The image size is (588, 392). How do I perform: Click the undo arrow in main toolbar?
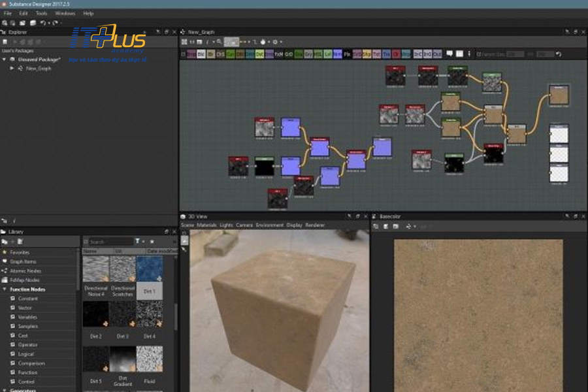coord(43,23)
